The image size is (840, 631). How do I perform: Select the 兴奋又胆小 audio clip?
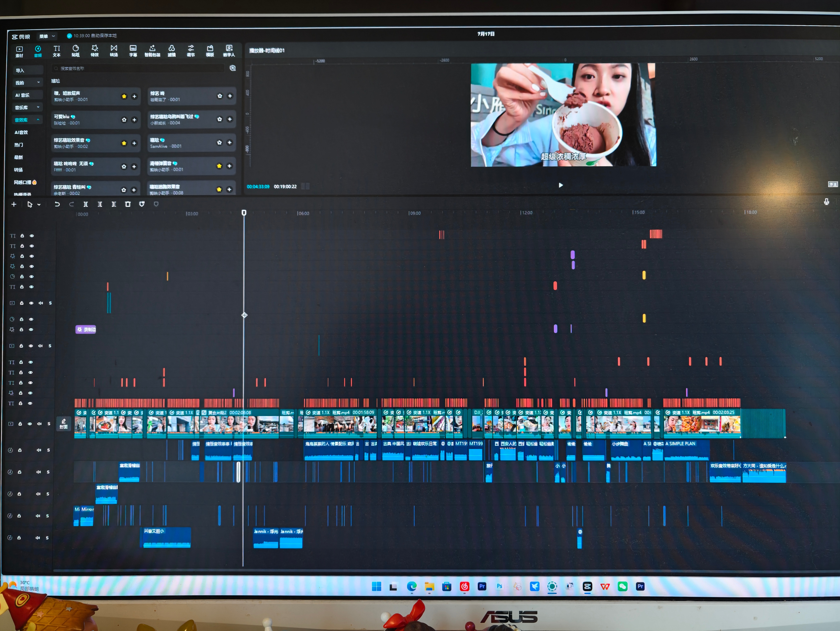pyautogui.click(x=166, y=538)
